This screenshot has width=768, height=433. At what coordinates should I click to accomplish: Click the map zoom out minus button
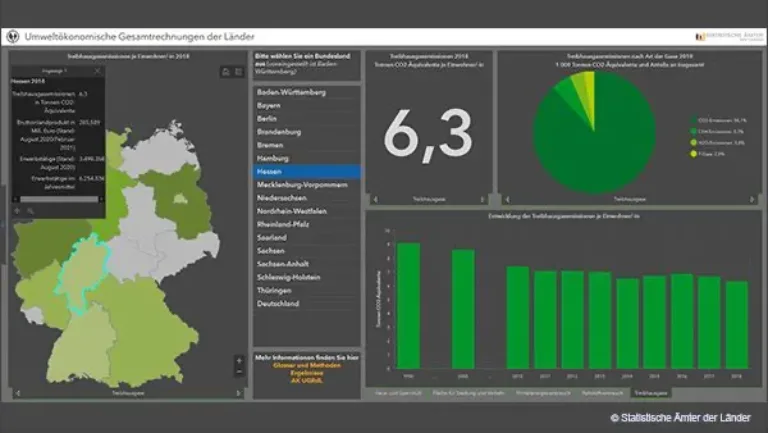(239, 371)
